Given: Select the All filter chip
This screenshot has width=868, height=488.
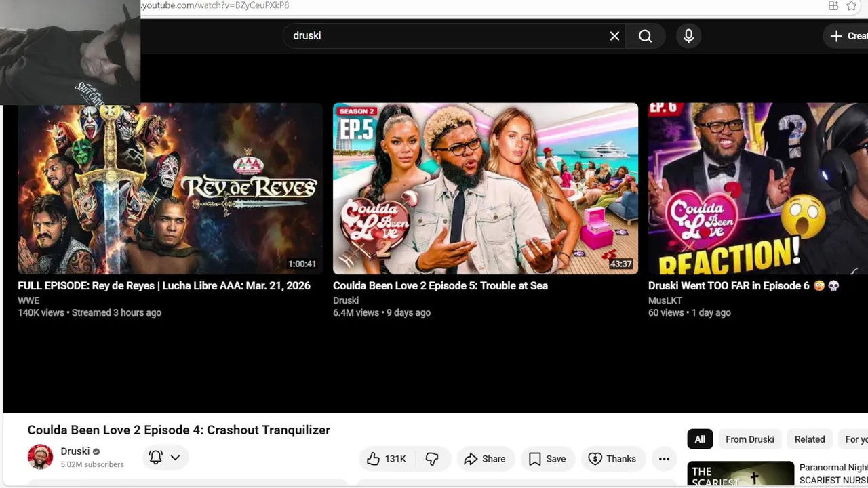Looking at the screenshot, I should pyautogui.click(x=700, y=439).
